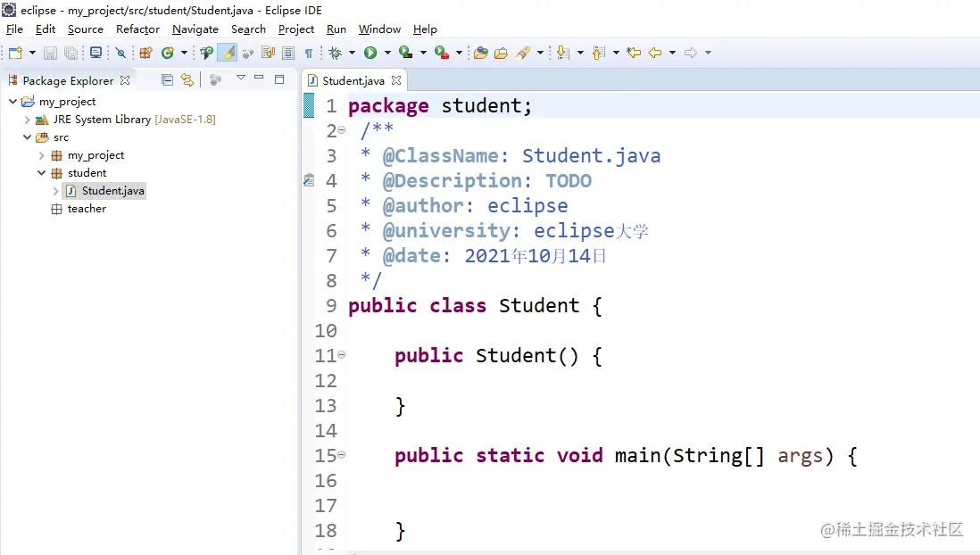Close the Student.java editor tab
This screenshot has width=980, height=555.
[395, 80]
